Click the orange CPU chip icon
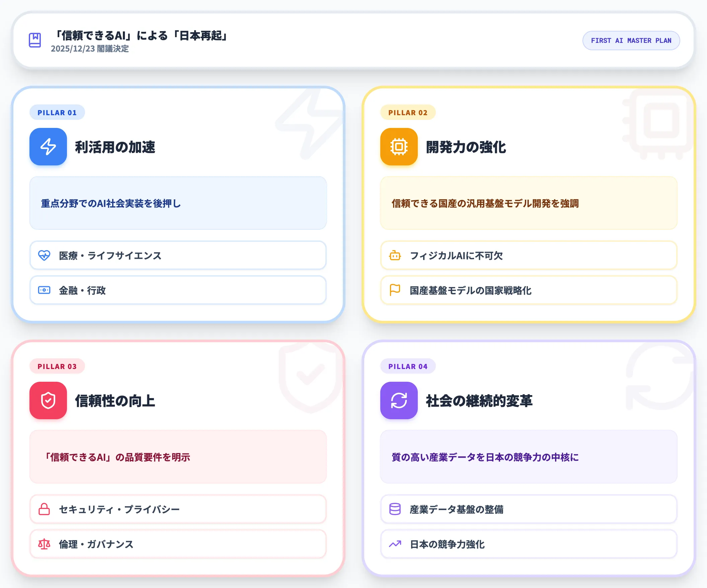Image resolution: width=707 pixels, height=588 pixels. [399, 147]
